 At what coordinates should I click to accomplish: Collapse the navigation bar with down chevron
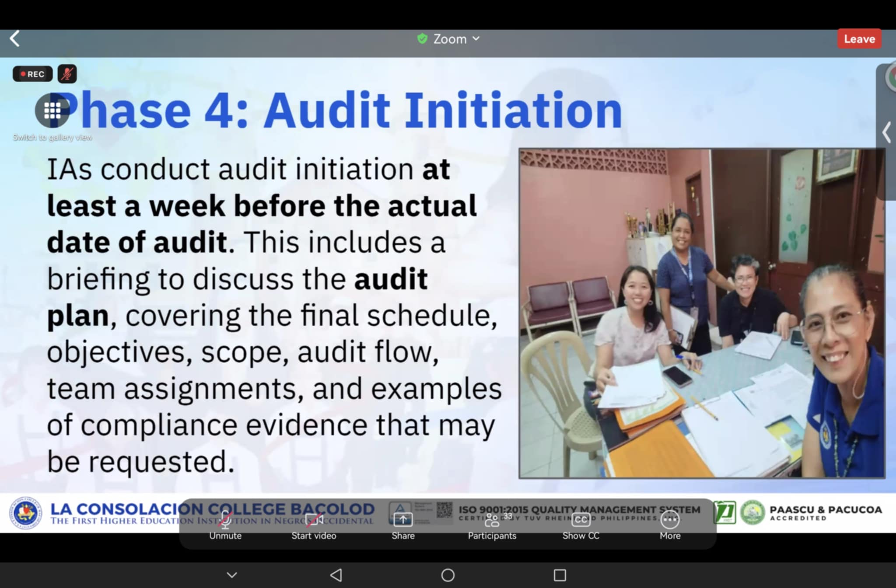pos(232,575)
